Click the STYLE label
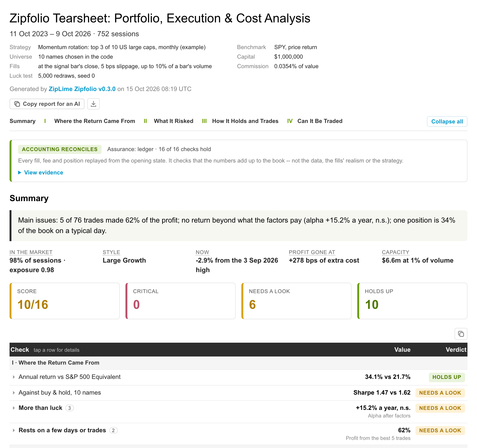The image size is (477, 448). (111, 252)
